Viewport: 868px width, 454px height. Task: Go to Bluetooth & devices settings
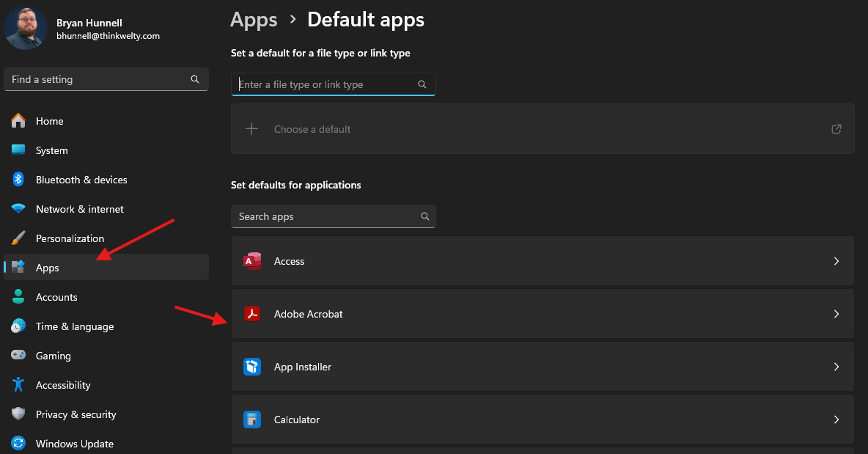tap(81, 180)
